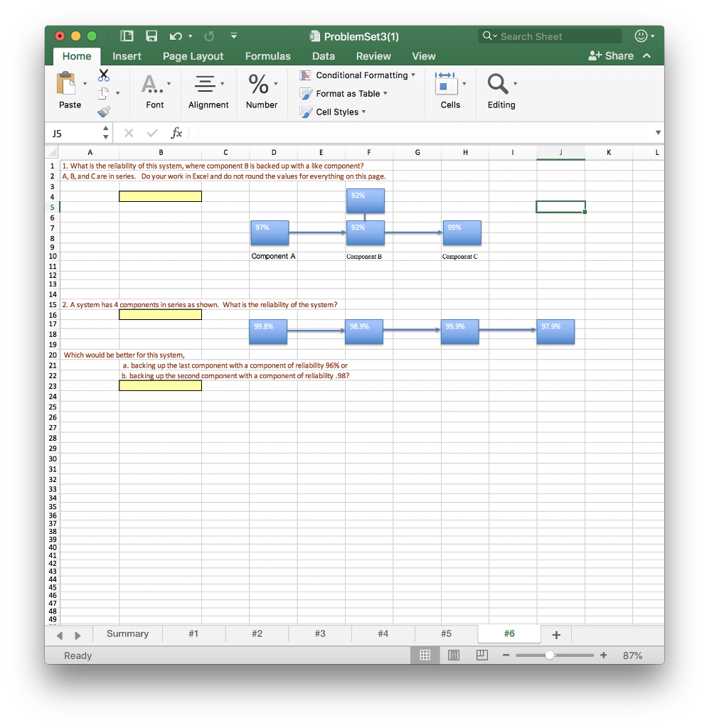Click the Save floppy disk icon

coord(151,36)
